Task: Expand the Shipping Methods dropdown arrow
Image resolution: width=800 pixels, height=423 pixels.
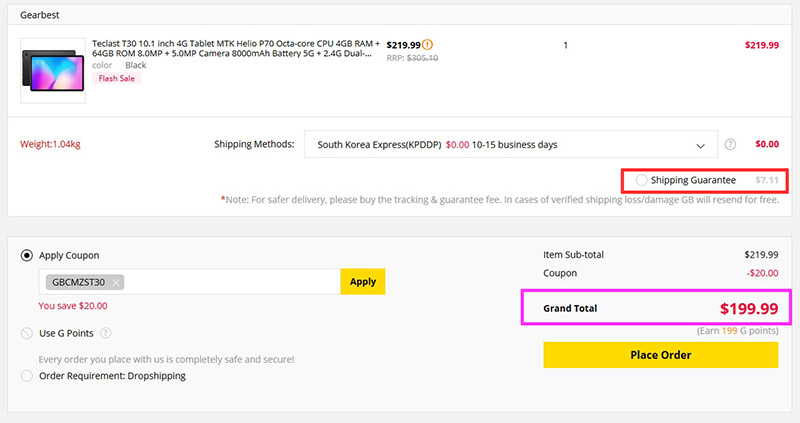Action: (701, 145)
